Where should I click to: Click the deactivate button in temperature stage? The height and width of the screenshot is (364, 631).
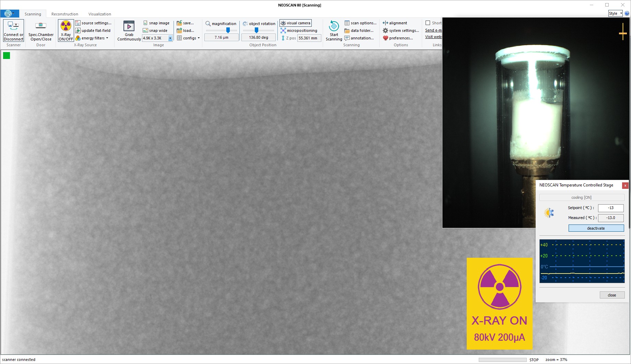[596, 228]
